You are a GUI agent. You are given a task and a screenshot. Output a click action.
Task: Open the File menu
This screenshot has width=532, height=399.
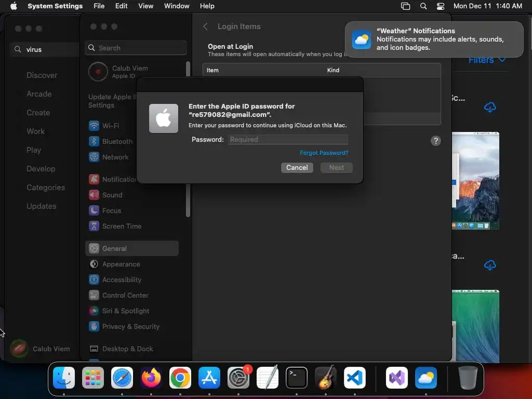tap(99, 6)
